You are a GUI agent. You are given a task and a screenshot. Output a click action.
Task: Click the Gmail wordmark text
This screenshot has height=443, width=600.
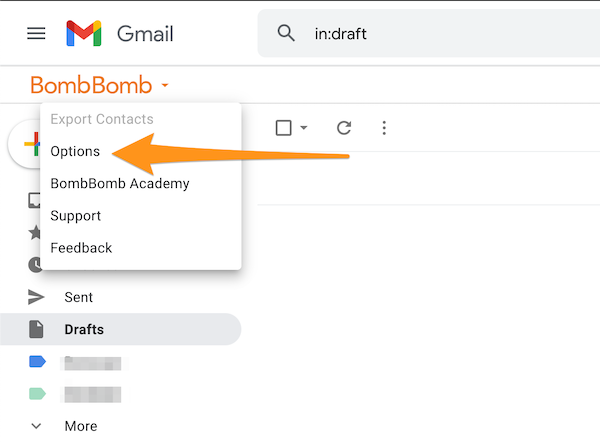point(145,34)
